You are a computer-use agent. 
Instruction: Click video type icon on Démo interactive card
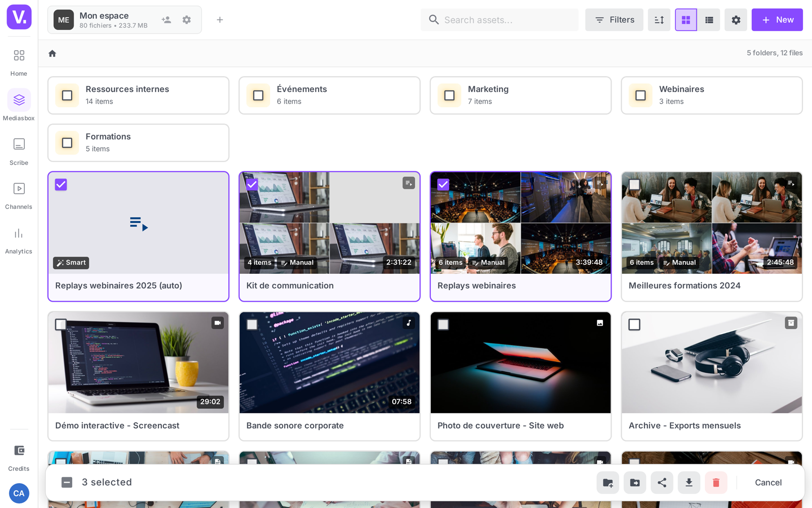click(218, 323)
